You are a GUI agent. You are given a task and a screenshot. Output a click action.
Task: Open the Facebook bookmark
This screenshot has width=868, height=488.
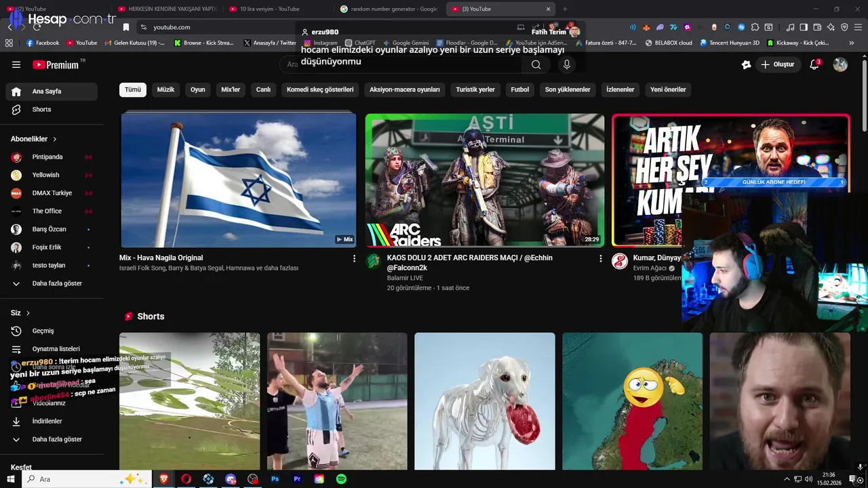pos(43,43)
